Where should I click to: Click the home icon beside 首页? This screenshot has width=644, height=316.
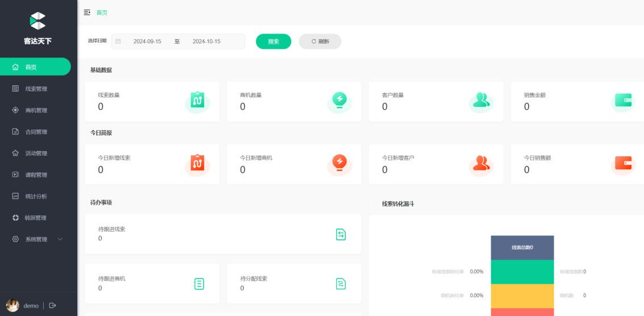coord(15,67)
